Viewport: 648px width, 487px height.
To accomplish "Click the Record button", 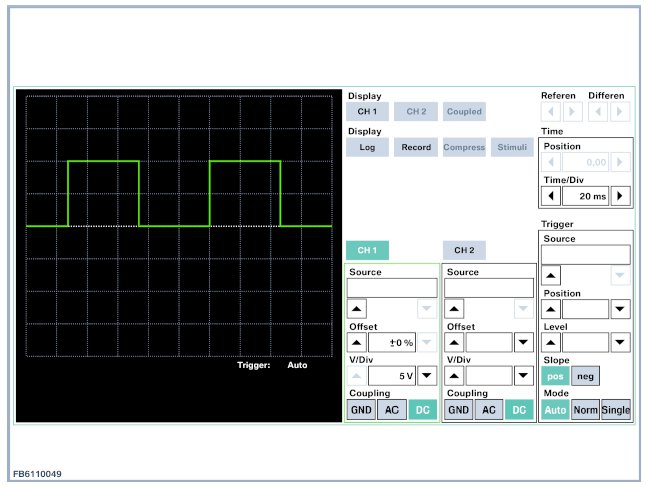I will point(415,147).
